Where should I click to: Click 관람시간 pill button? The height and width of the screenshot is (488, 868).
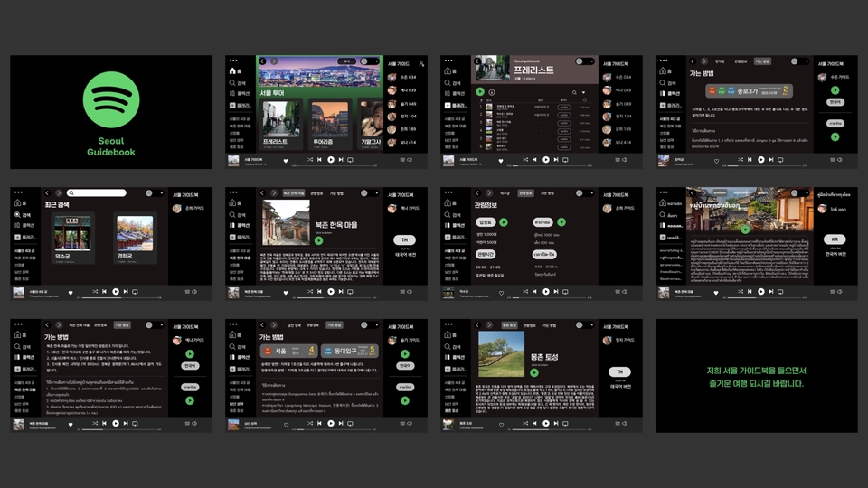[x=486, y=254]
